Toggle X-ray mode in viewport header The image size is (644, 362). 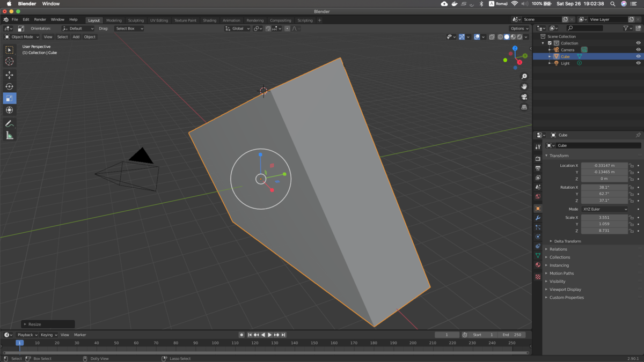(x=492, y=37)
